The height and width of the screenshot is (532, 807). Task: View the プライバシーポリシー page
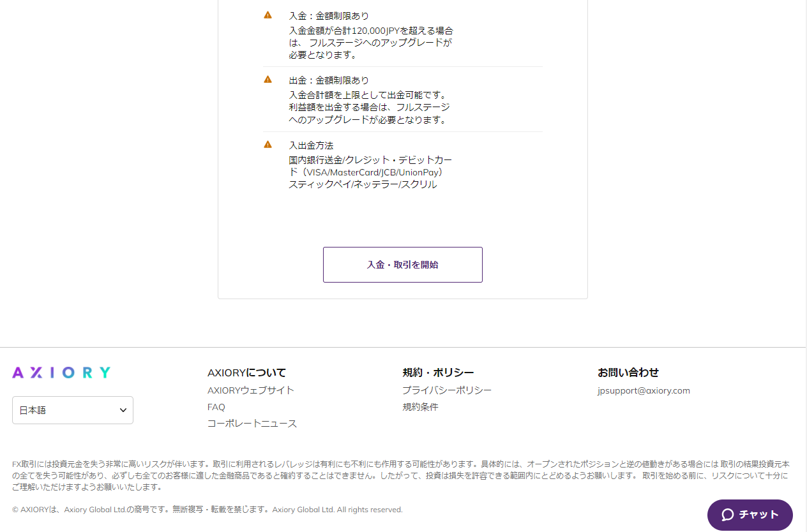pos(447,390)
